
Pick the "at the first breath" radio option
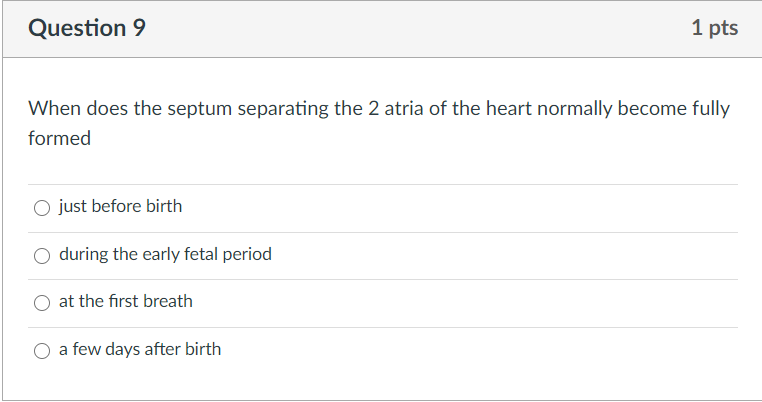pyautogui.click(x=42, y=302)
